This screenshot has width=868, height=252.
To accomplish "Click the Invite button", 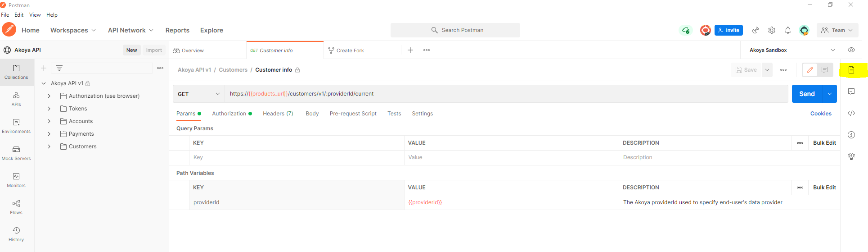I will click(x=729, y=30).
